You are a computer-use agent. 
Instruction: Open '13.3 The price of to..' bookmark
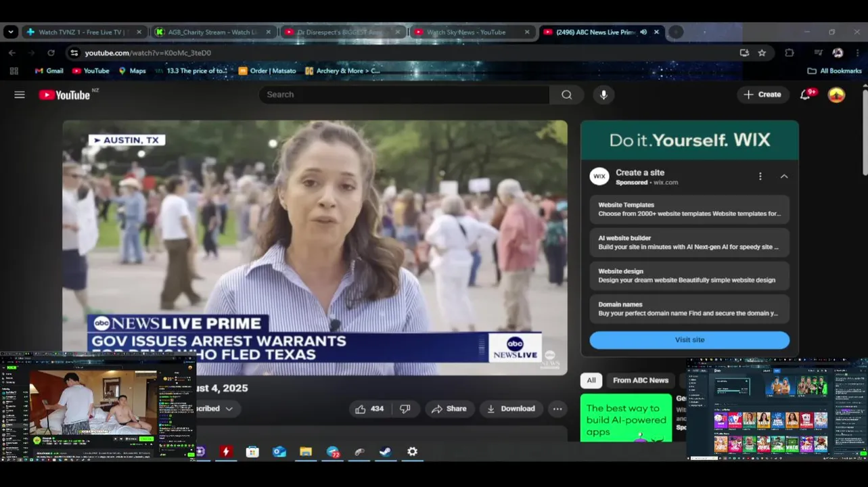192,70
